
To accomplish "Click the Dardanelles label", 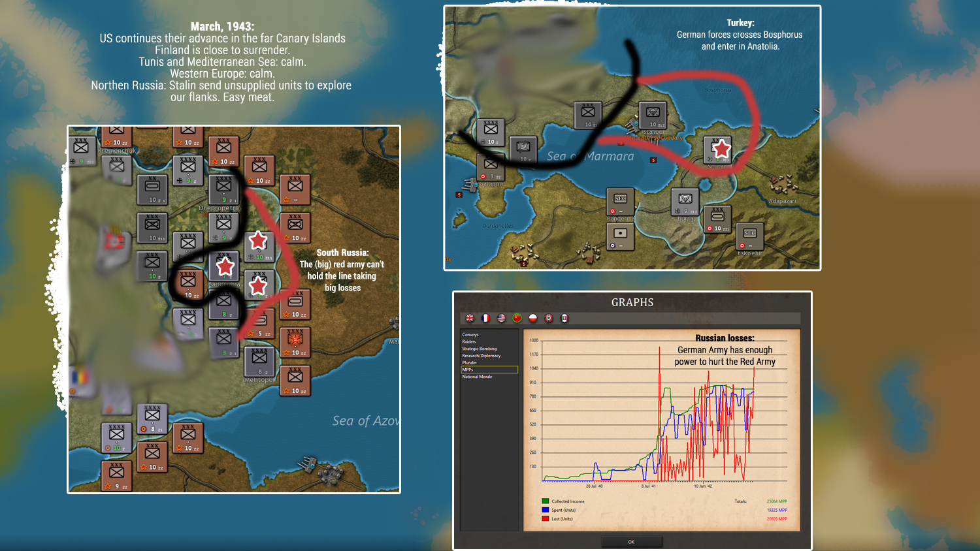I will (x=498, y=226).
